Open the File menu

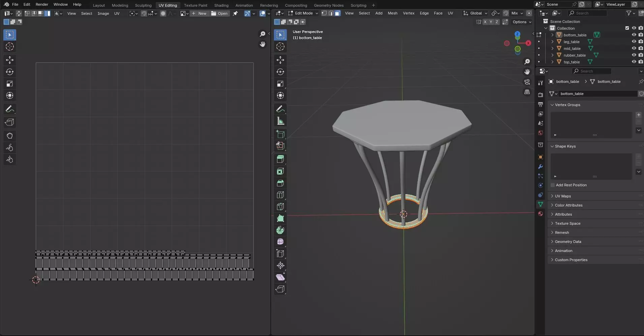[15, 4]
